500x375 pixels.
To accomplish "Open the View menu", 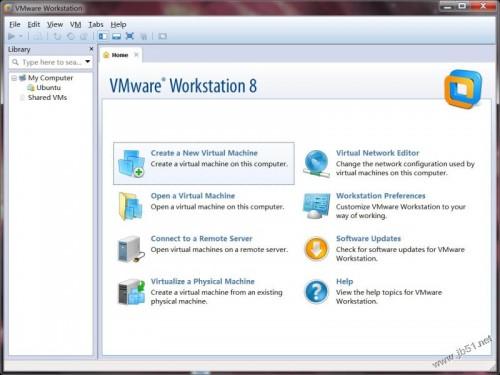I will tap(55, 25).
